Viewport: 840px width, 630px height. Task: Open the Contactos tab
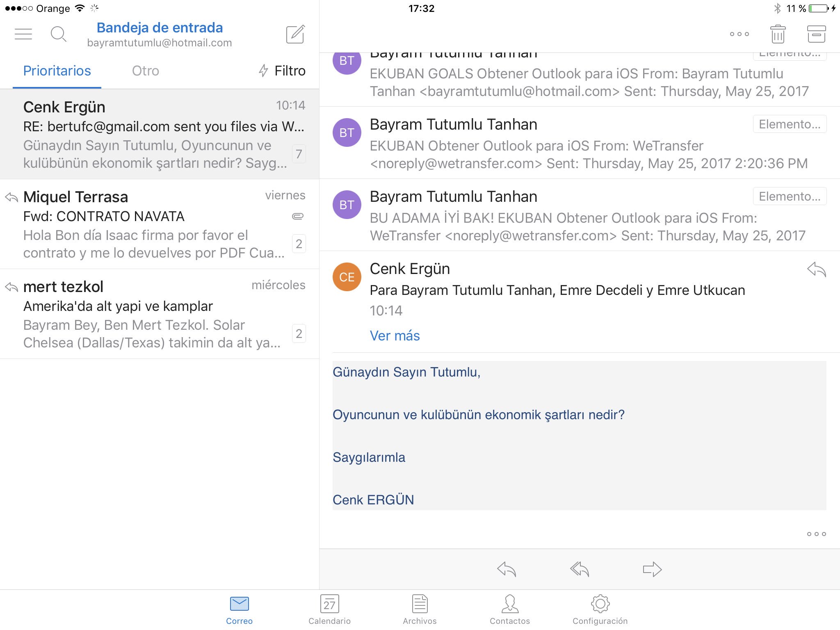(x=510, y=610)
